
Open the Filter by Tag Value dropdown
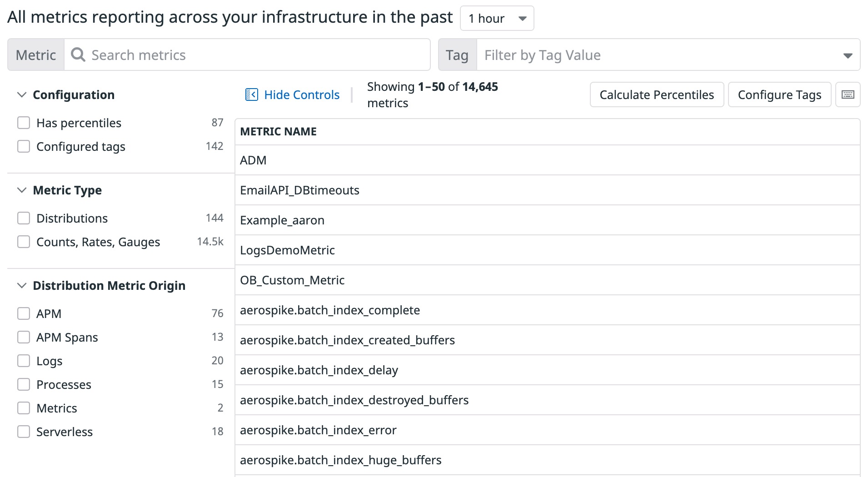click(668, 55)
